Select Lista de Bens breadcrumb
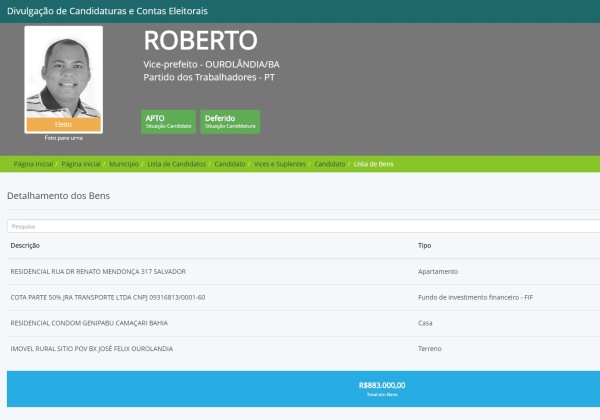The width and height of the screenshot is (600, 420). click(373, 164)
